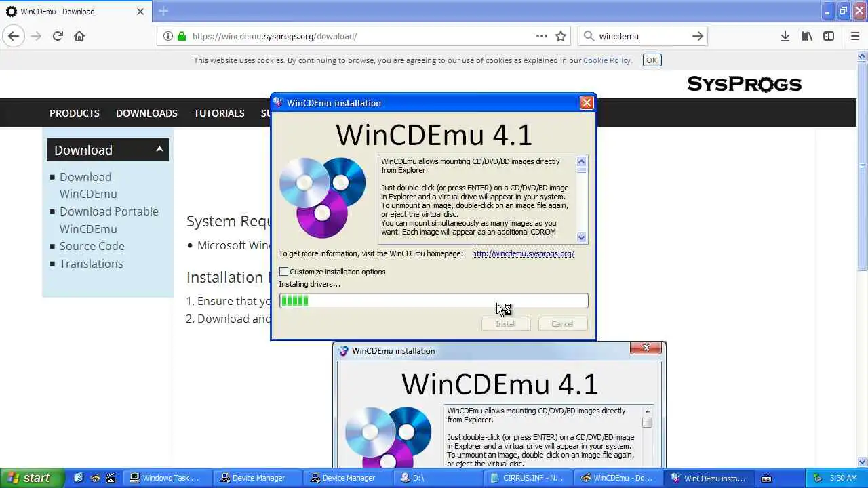The image size is (868, 488).
Task: Click the disc logo in the lower WinCDEmu installer window
Action: click(x=388, y=436)
